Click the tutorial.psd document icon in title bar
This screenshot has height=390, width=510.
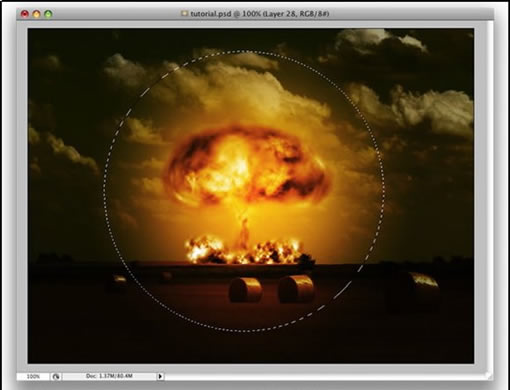(184, 13)
